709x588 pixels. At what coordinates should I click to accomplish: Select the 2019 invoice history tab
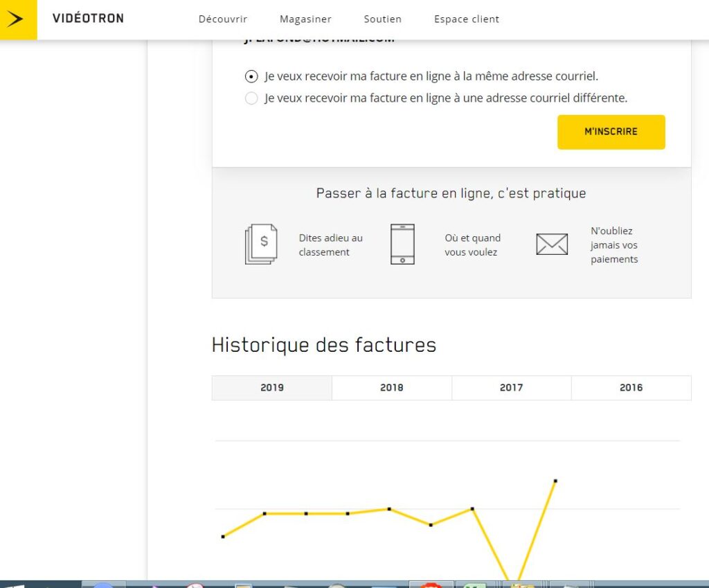pos(271,388)
